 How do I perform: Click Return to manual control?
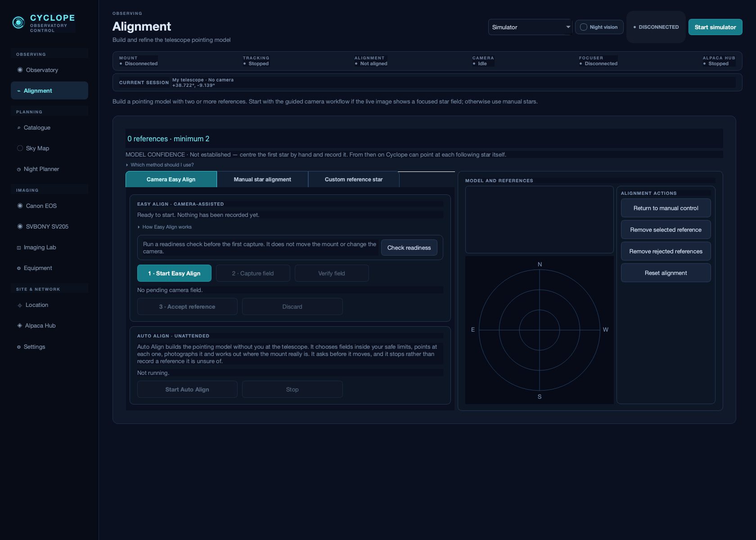point(666,208)
